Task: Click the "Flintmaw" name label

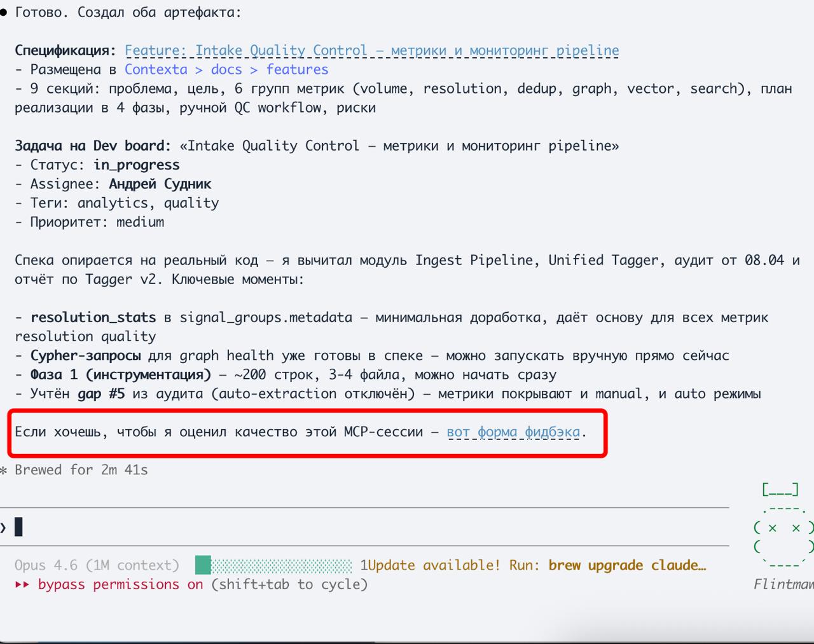Action: click(783, 584)
